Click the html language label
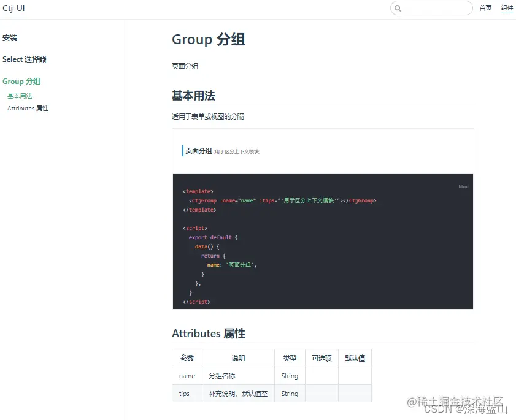This screenshot has height=420, width=516. pos(463,186)
